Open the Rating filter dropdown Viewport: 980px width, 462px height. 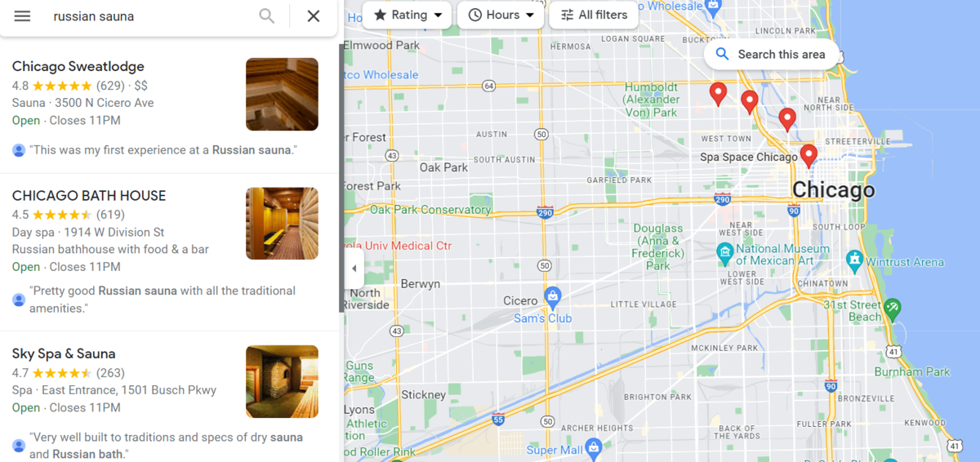(x=407, y=15)
